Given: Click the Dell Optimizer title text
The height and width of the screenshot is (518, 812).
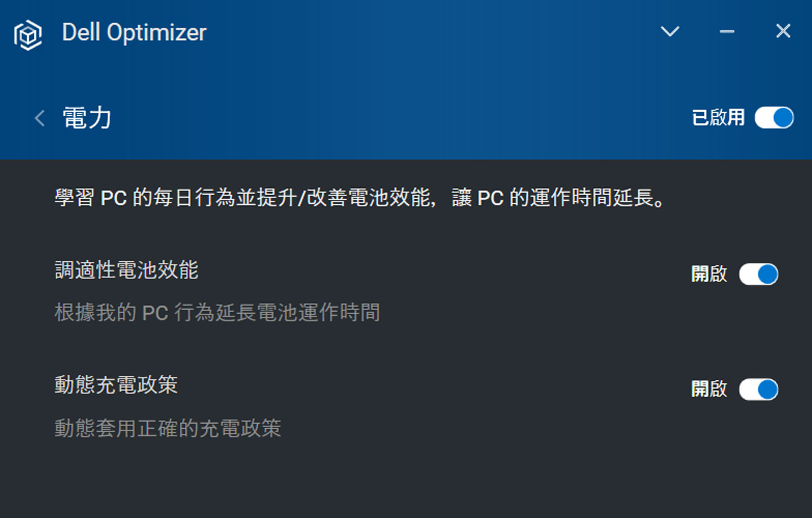Looking at the screenshot, I should point(135,33).
